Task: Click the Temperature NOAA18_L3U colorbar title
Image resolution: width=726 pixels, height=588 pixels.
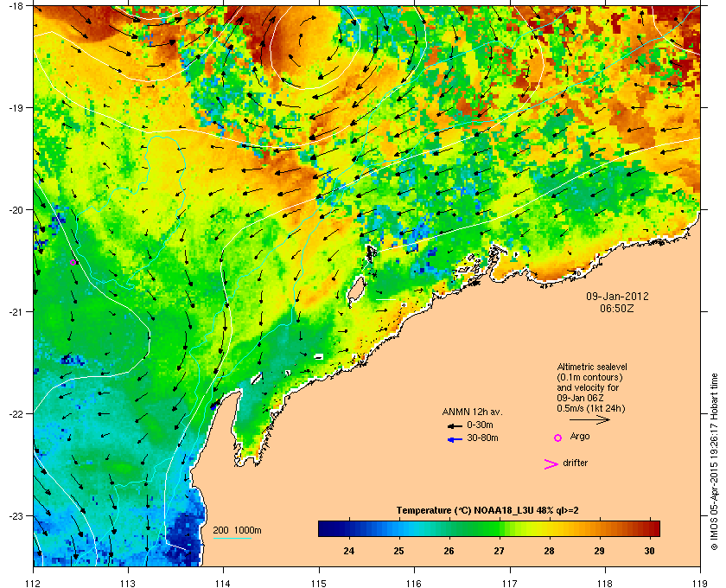Action: pyautogui.click(x=487, y=511)
